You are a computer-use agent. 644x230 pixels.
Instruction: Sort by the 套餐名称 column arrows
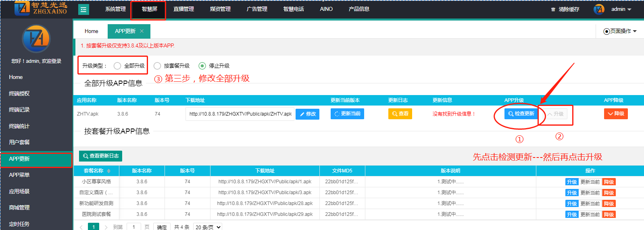tap(109, 171)
